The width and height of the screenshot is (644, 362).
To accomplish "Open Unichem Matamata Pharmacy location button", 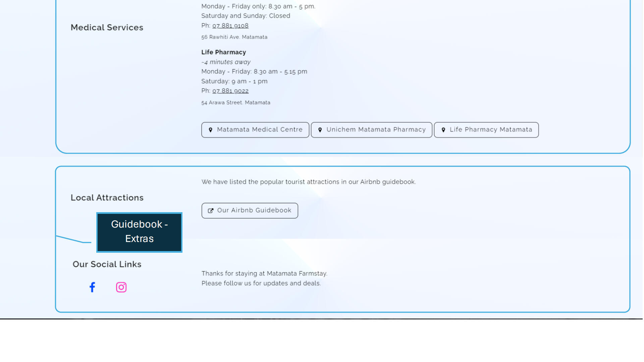I will point(372,130).
